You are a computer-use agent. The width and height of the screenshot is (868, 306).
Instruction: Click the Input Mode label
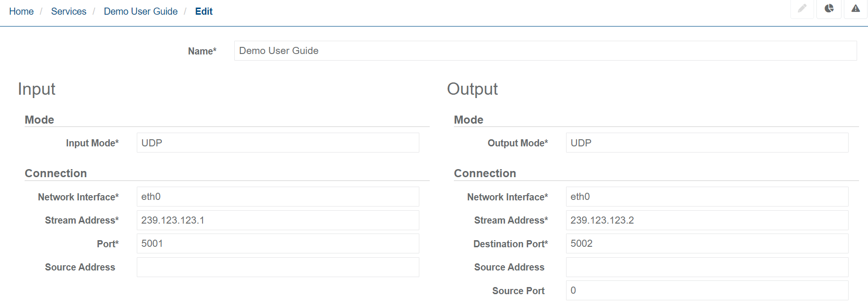(x=92, y=143)
